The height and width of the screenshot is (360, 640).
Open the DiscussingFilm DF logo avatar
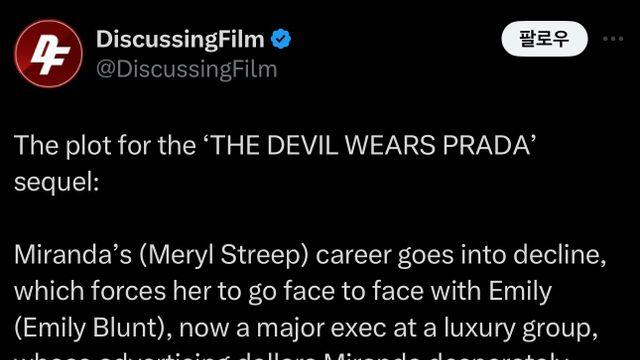tap(49, 53)
